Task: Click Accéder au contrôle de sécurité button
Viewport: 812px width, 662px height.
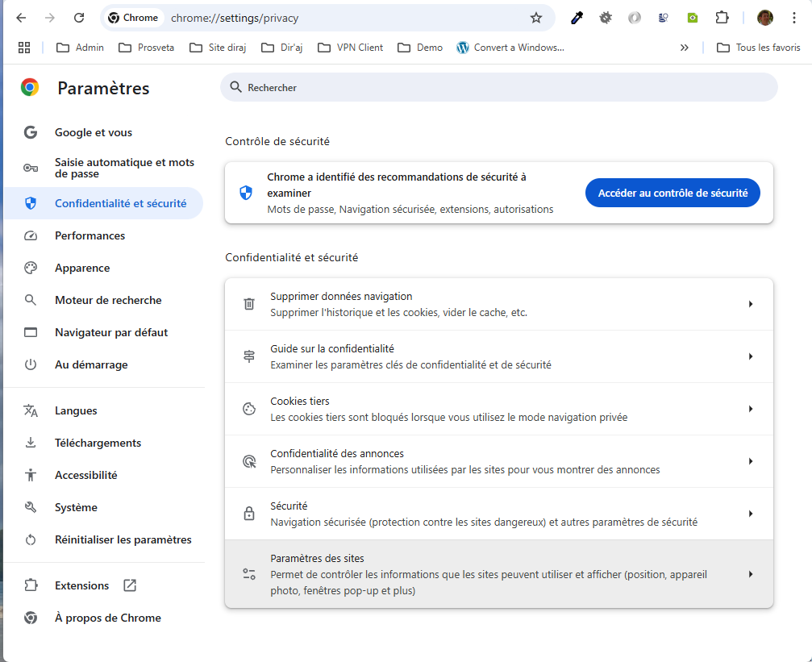Action: (x=673, y=193)
